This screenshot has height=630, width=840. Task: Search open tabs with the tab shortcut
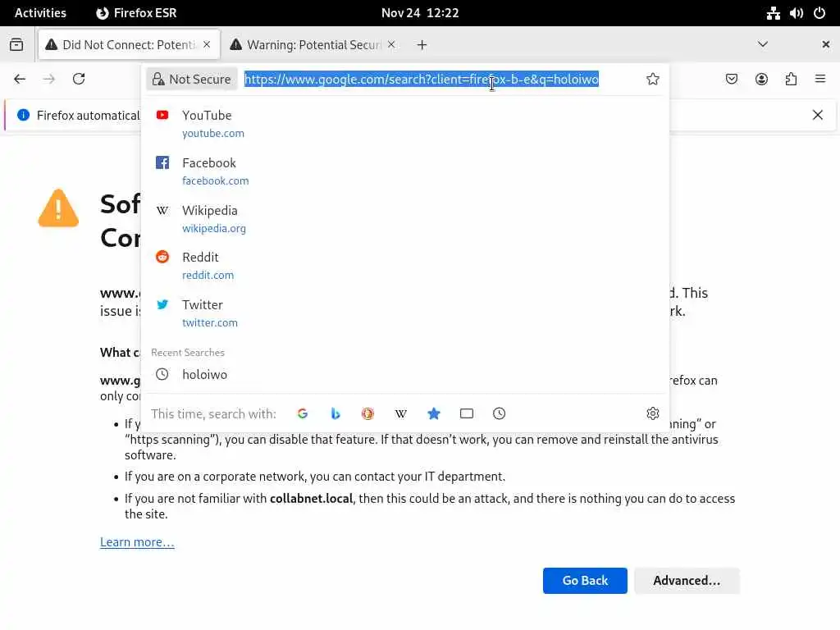(467, 413)
